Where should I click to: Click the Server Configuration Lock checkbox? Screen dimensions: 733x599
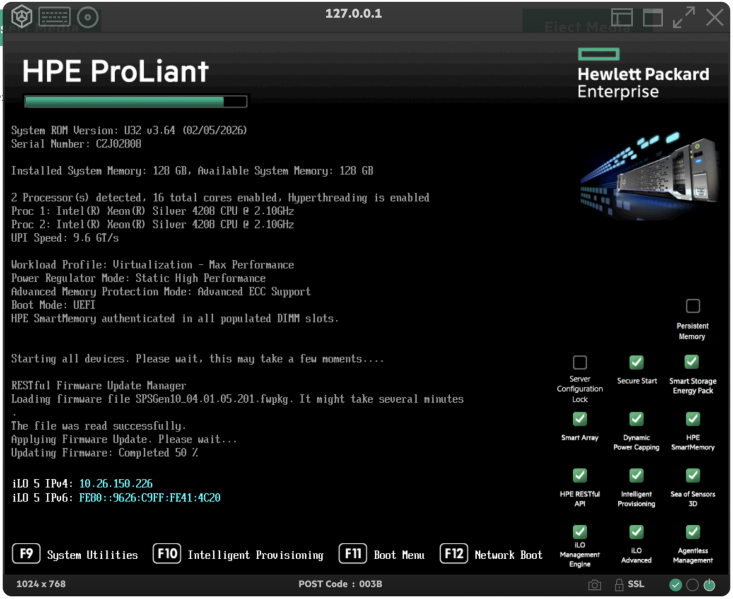(580, 362)
